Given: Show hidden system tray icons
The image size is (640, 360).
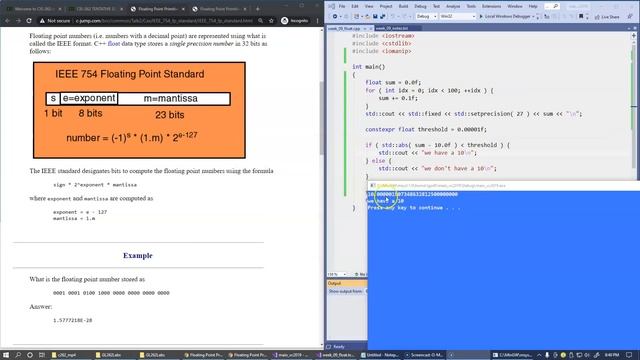Looking at the screenshot, I should (x=539, y=355).
